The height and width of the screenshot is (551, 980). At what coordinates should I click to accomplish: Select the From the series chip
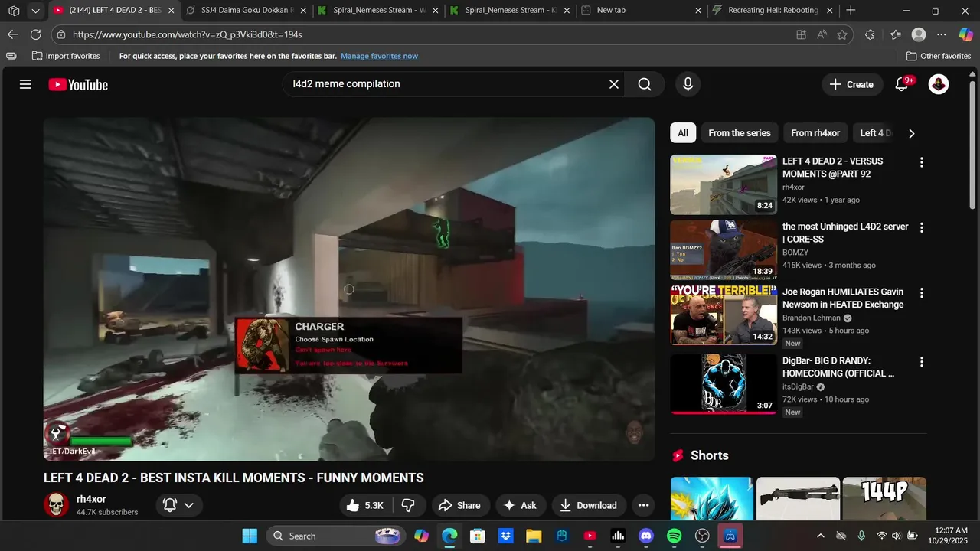coord(740,133)
